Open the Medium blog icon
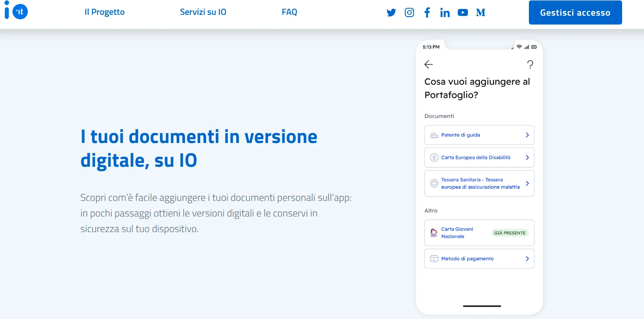The image size is (644, 319). coord(481,13)
